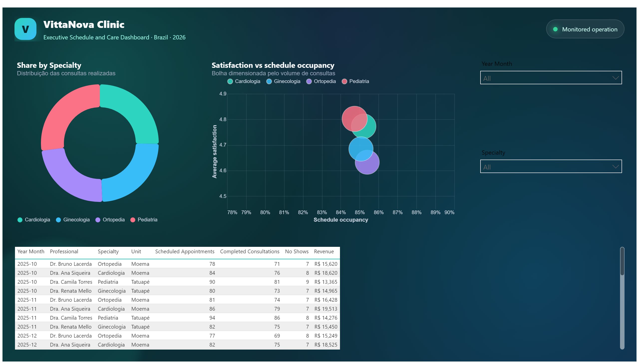Open the Year Month slicer dropdown
Screen dimensions: 639x364
pyautogui.click(x=551, y=78)
